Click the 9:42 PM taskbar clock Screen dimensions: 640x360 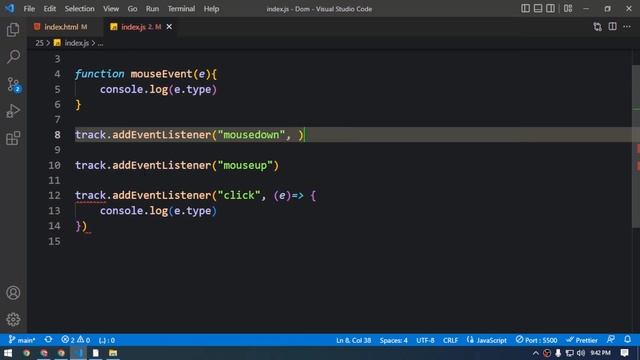[600, 353]
